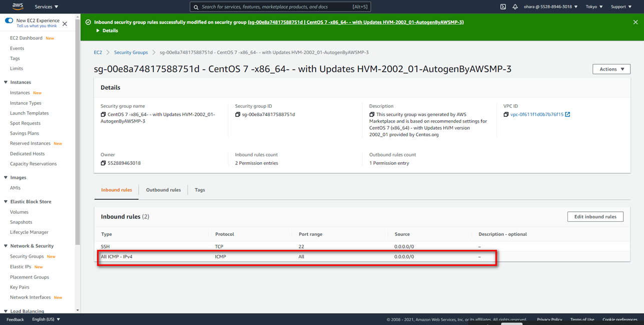Open Instances in the sidebar
Screen dimensions: 644x325
[20, 93]
